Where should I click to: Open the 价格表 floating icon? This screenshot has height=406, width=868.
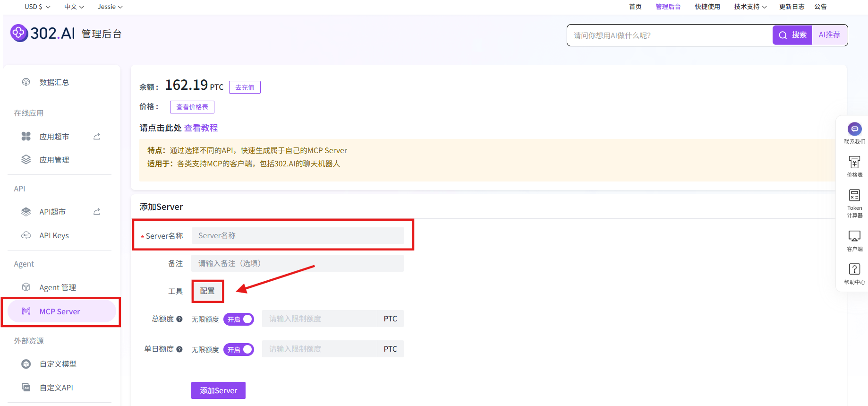coord(855,162)
